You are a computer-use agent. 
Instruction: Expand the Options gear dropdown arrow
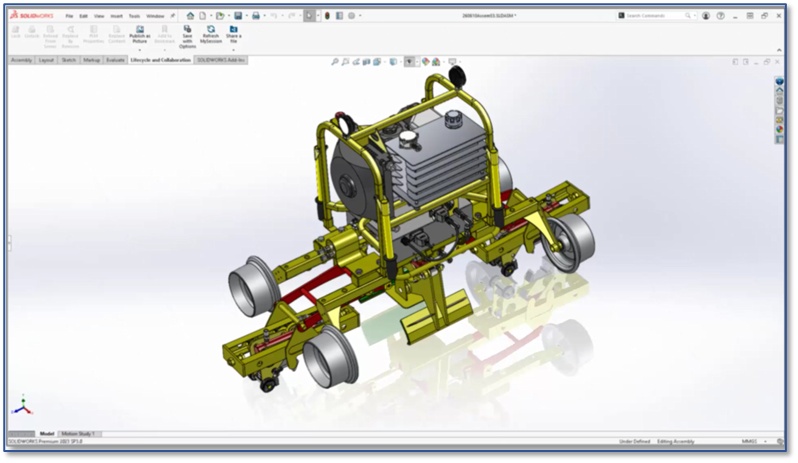[360, 16]
